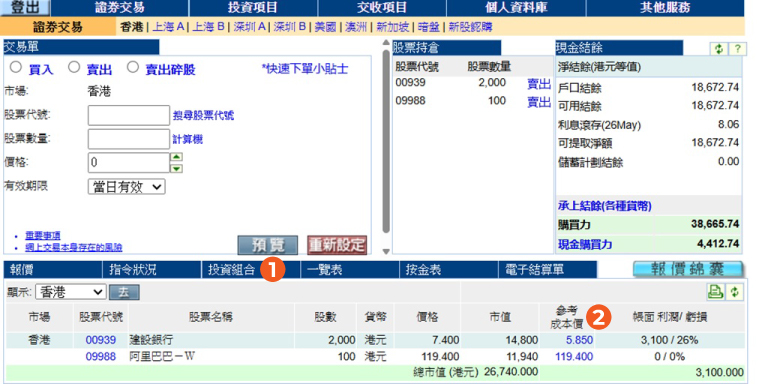
Task: Switch to 澳洲 market
Action: tap(356, 27)
